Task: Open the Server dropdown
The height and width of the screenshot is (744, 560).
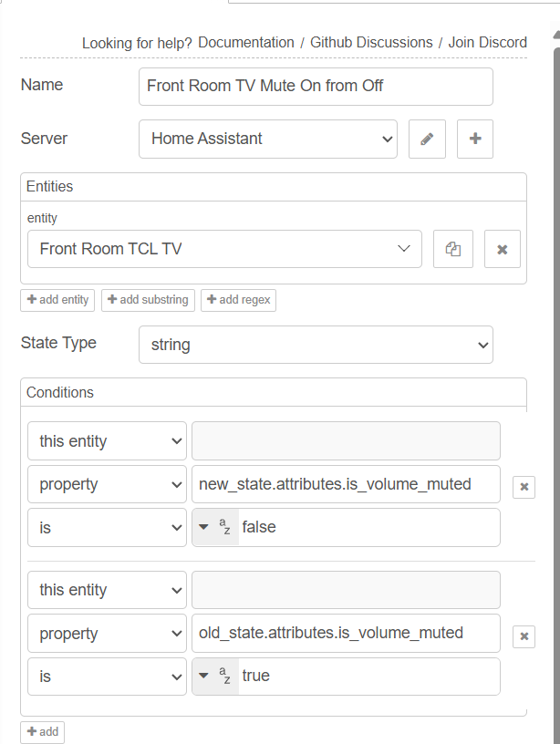Action: pyautogui.click(x=267, y=139)
